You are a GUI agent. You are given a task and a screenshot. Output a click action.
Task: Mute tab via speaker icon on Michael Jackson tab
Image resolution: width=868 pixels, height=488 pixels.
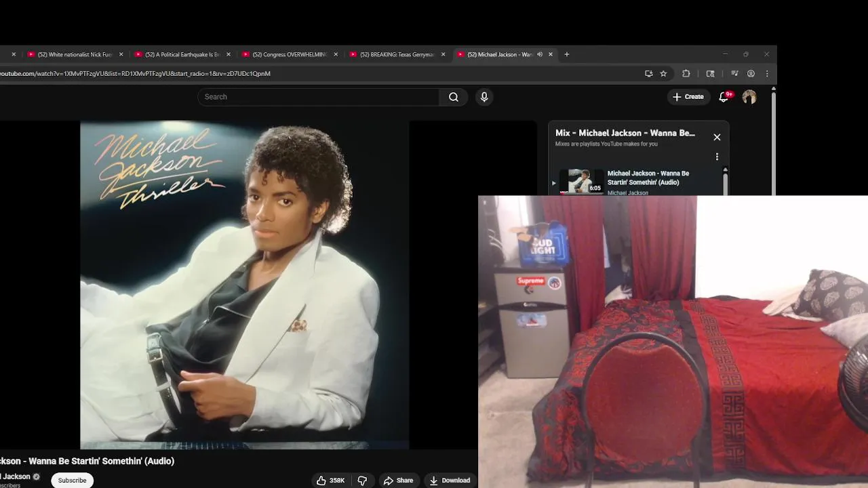pyautogui.click(x=540, y=54)
